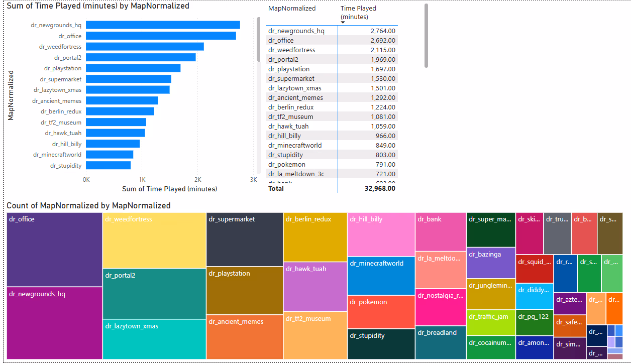Click the bar chart's vertical scrollbar
Image resolution: width=631 pixels, height=364 pixels.
(x=259, y=39)
